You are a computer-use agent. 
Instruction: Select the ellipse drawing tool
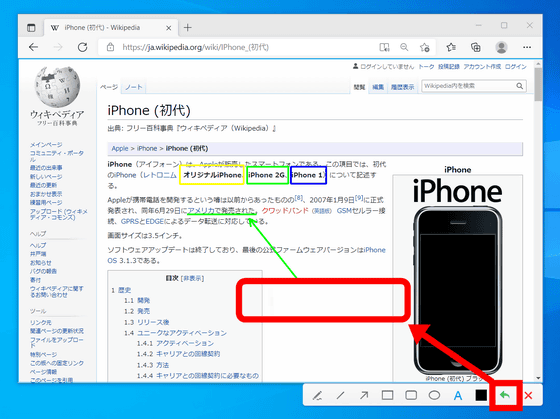pyautogui.click(x=434, y=395)
